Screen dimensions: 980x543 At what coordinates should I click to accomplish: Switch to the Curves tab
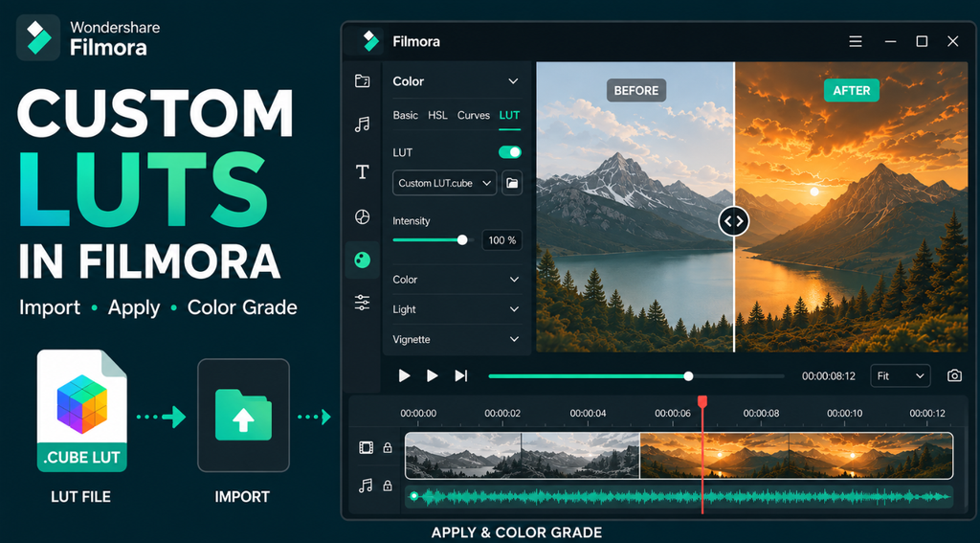pyautogui.click(x=473, y=115)
